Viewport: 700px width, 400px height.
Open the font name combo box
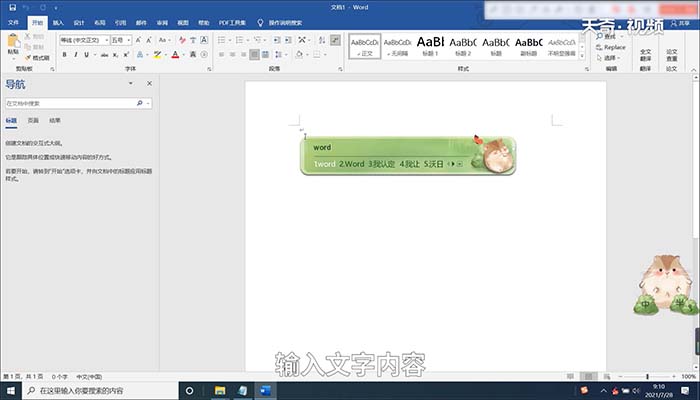click(84, 40)
